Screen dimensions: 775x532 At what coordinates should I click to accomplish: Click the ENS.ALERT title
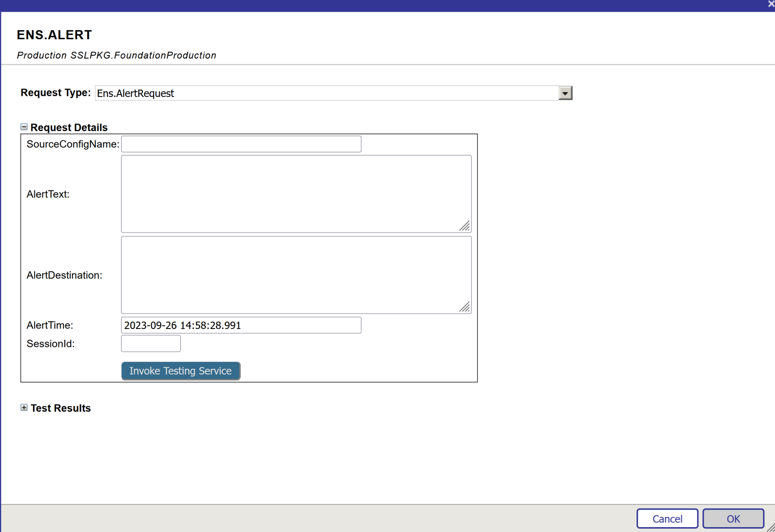click(x=54, y=35)
